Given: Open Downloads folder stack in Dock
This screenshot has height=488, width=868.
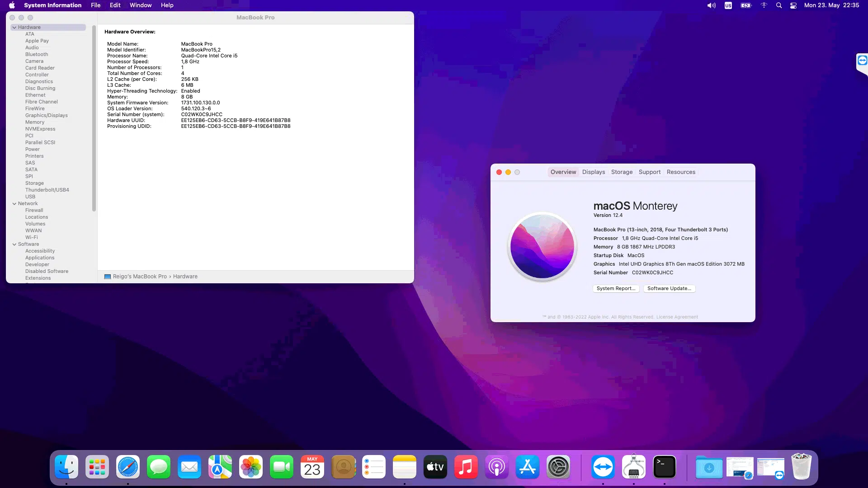Looking at the screenshot, I should 709,467.
